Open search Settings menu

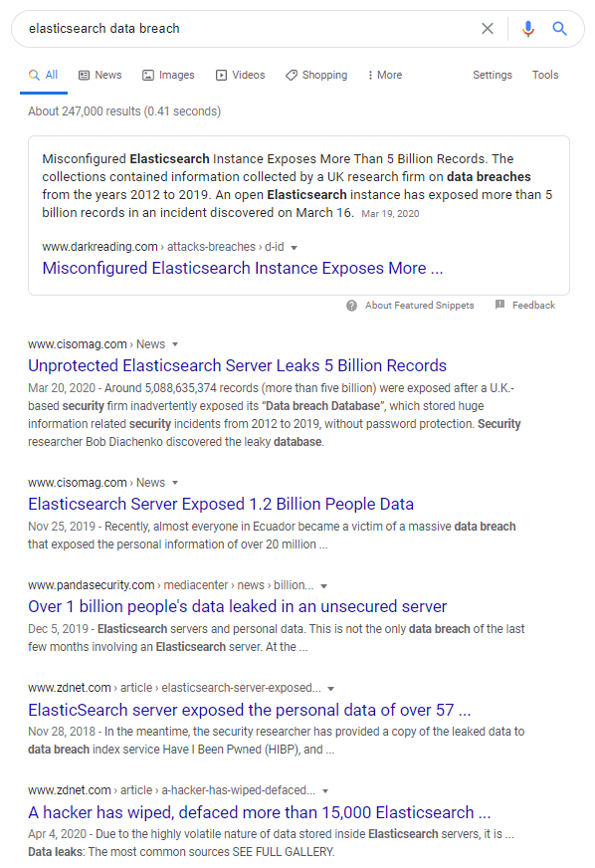coord(493,75)
